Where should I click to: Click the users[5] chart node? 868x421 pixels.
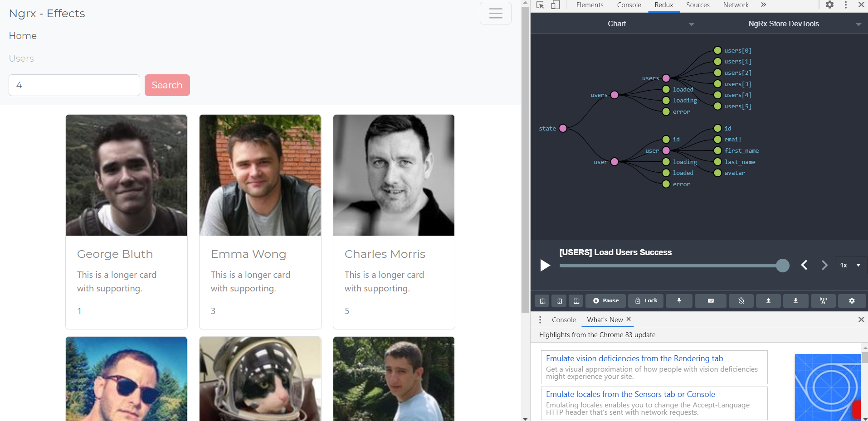tap(717, 106)
